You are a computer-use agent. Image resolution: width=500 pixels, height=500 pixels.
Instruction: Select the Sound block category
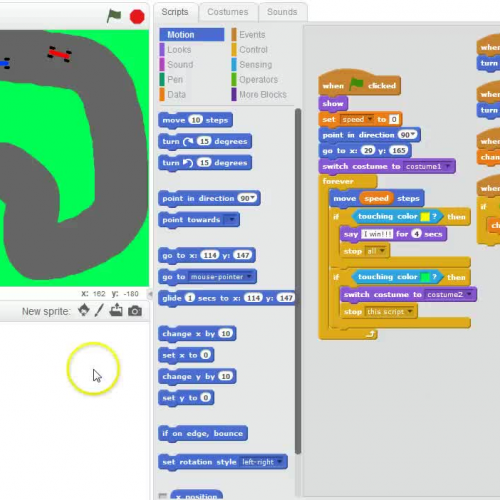point(180,65)
